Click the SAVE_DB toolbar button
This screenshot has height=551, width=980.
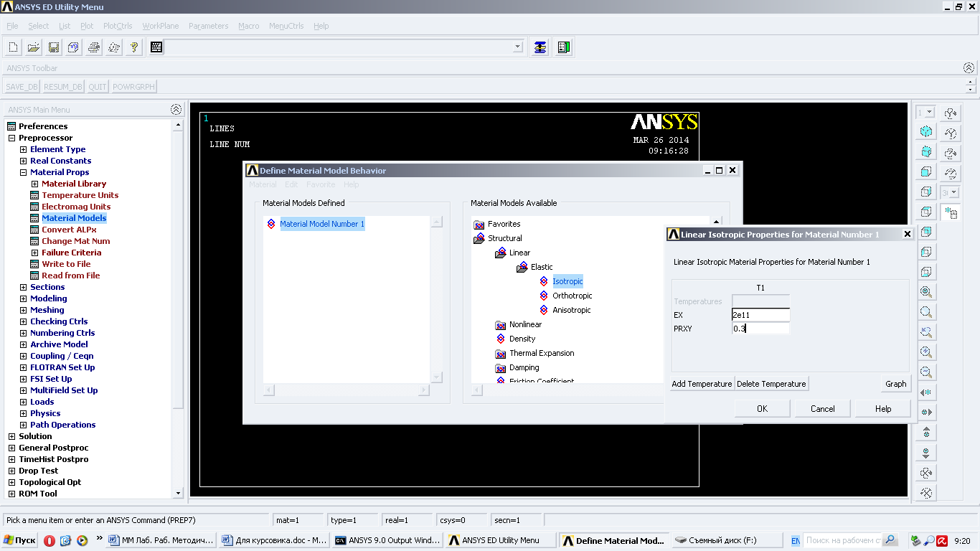22,87
